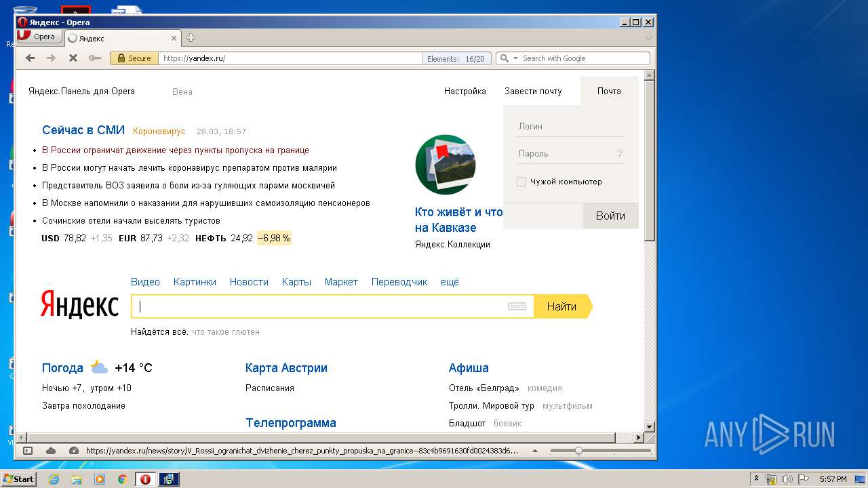
Task: Open Маркет service tab
Action: tap(341, 282)
